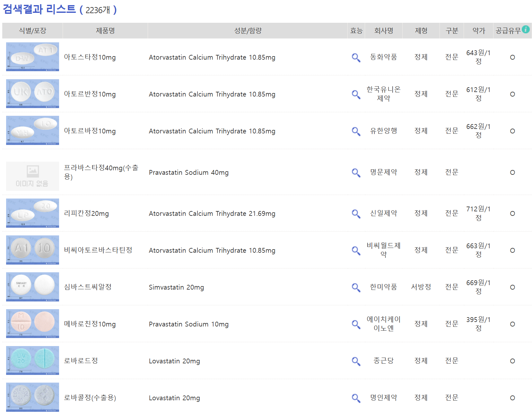The width and height of the screenshot is (532, 415).
Task: Open product 비씨아토르바스타틴정
Action: pyautogui.click(x=98, y=250)
